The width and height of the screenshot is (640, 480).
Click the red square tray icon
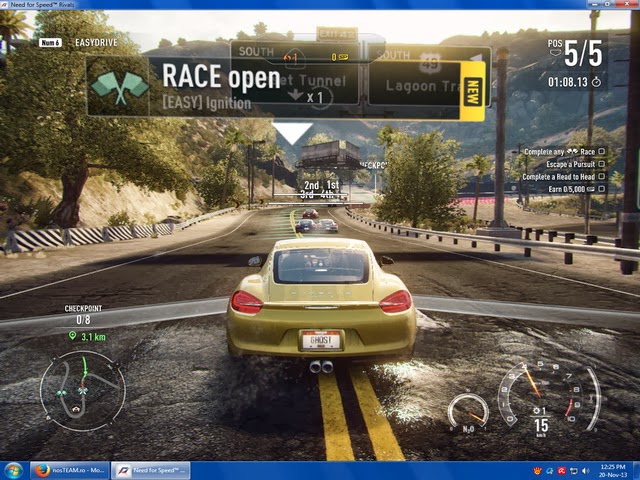pyautogui.click(x=562, y=471)
